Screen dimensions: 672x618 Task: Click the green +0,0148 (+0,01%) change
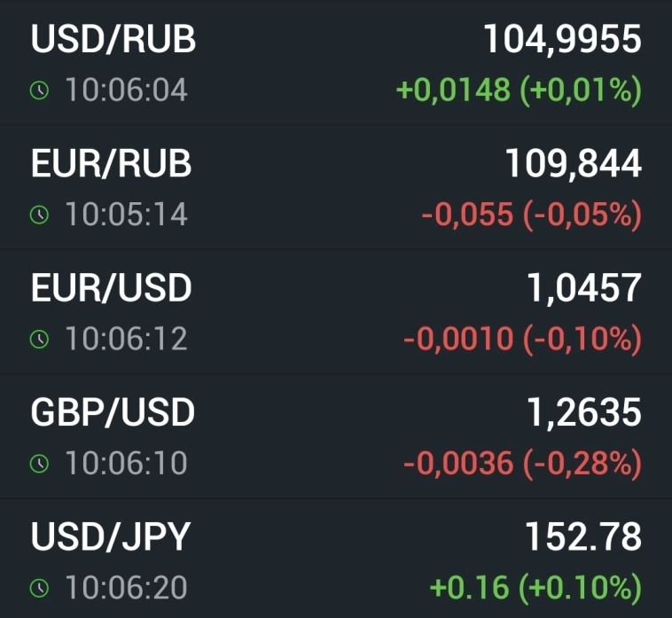[x=519, y=90]
